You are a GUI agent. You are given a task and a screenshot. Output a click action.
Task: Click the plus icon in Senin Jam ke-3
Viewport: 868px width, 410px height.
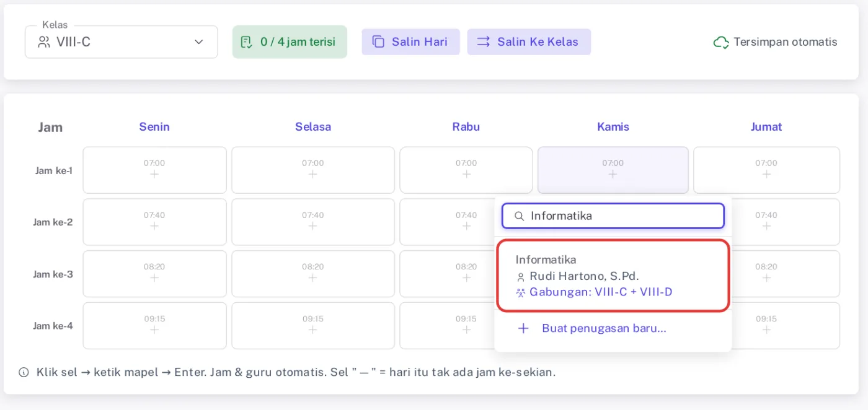154,278
